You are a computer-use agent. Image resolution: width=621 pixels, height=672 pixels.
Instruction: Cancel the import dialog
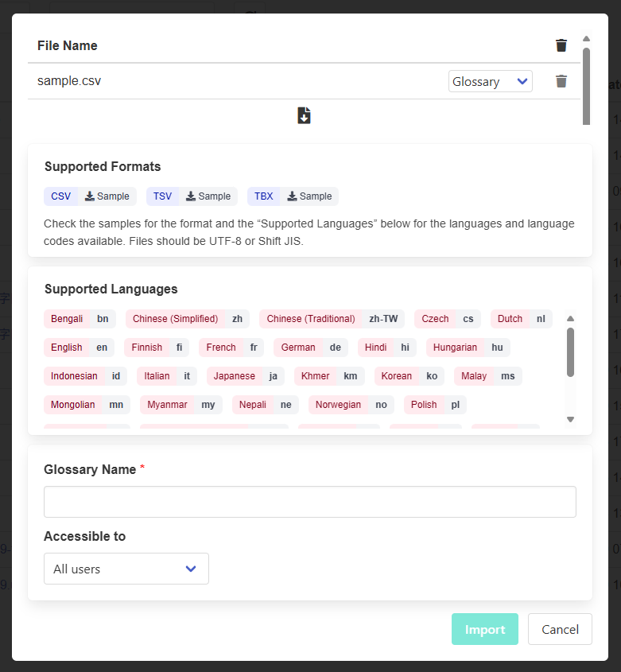tap(560, 629)
